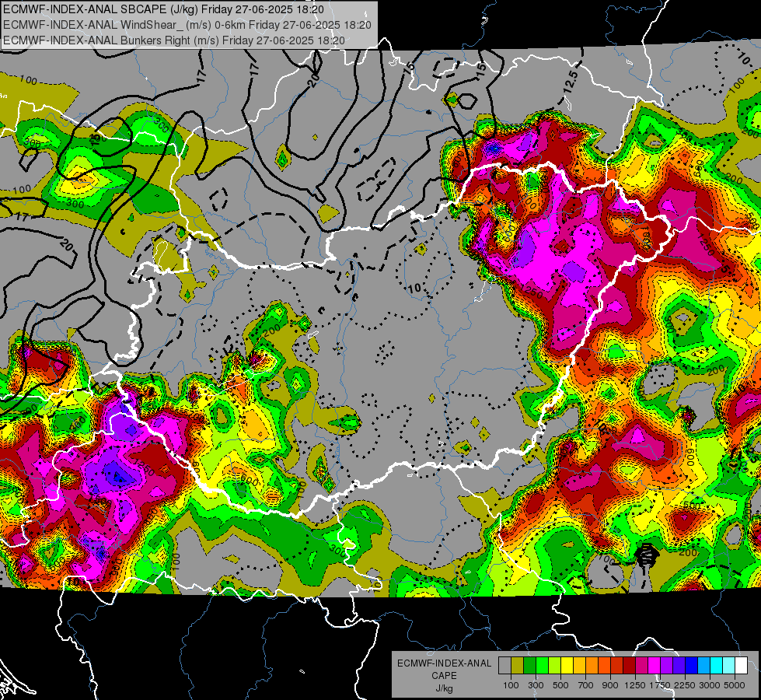Click the legend scale tick label 700

(x=586, y=685)
